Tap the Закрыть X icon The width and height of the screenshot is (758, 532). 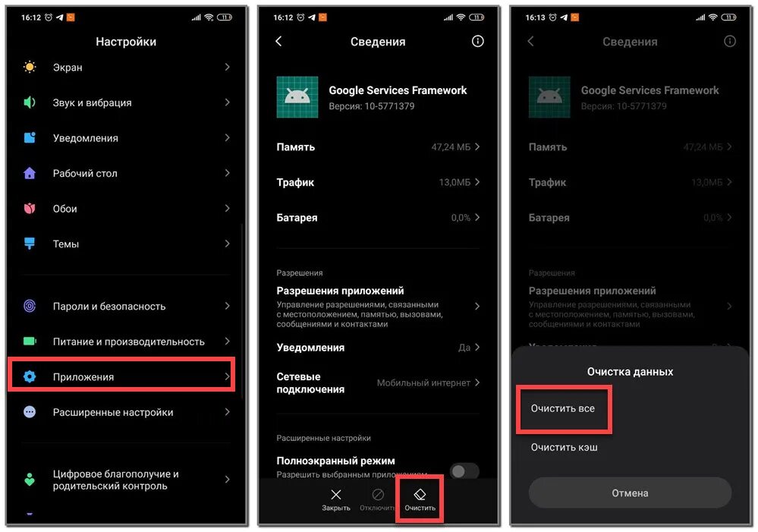pyautogui.click(x=336, y=494)
